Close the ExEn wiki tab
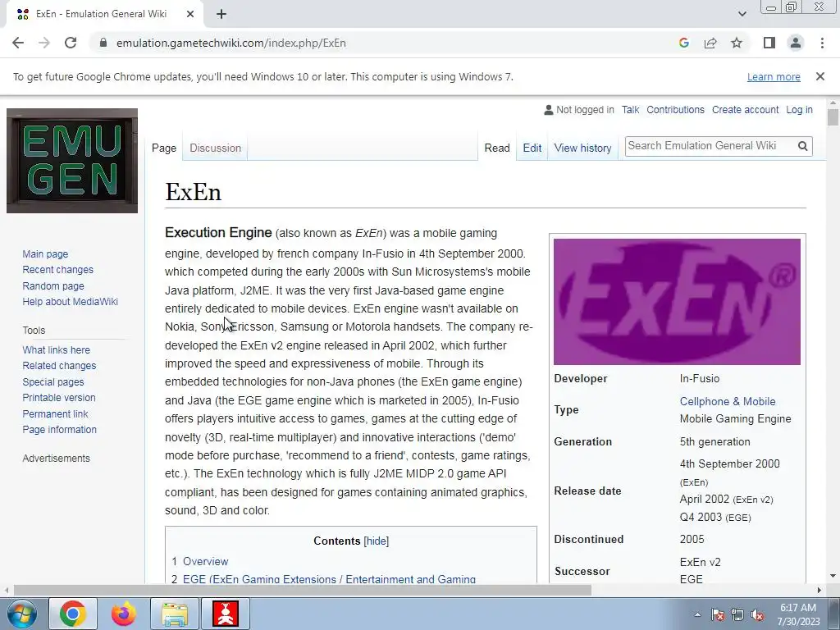This screenshot has width=840, height=630. tap(190, 14)
